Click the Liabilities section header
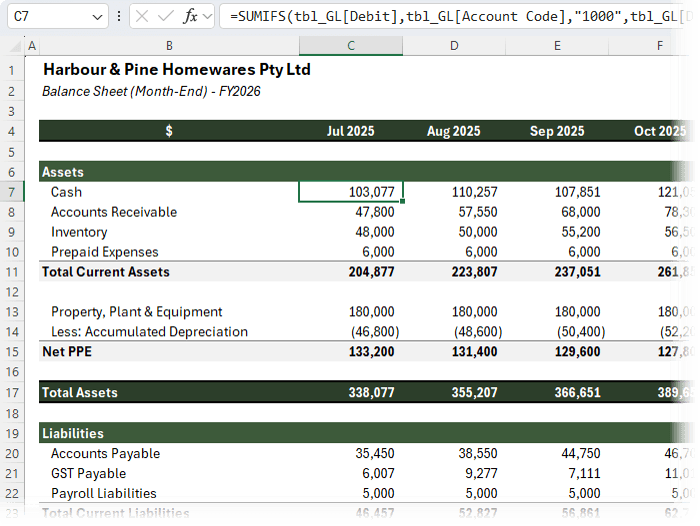Viewport: 700px width, 526px height. [73, 434]
